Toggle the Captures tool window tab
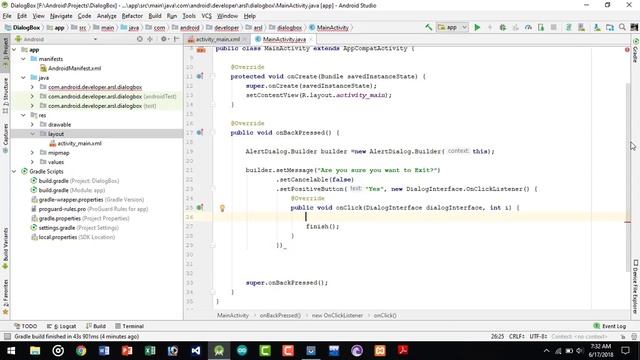 [x=5, y=138]
